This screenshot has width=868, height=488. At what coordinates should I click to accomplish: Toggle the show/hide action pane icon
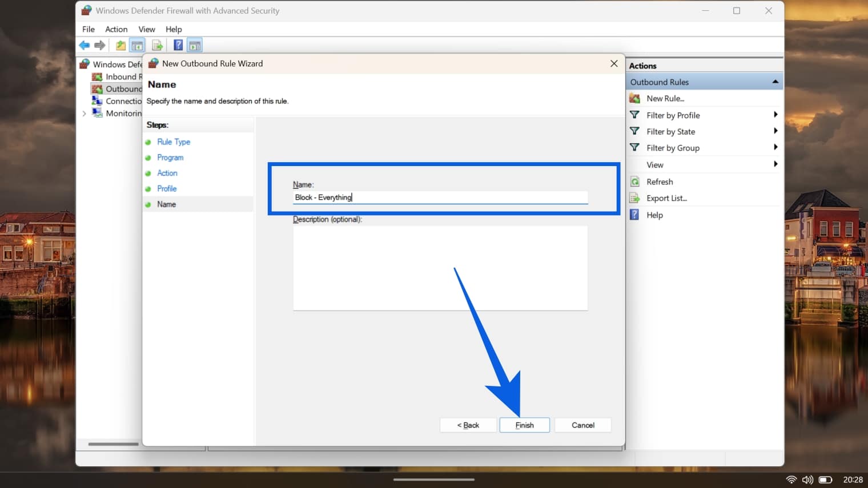tap(195, 45)
